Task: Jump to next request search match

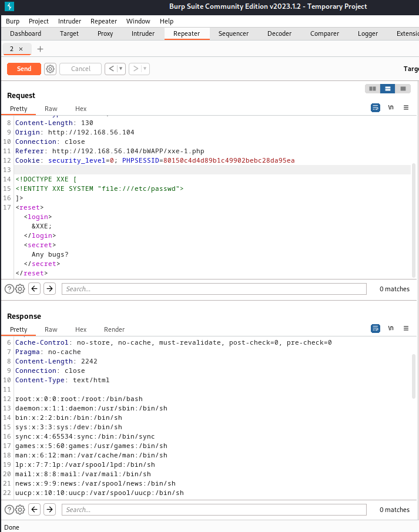Action: (x=49, y=289)
